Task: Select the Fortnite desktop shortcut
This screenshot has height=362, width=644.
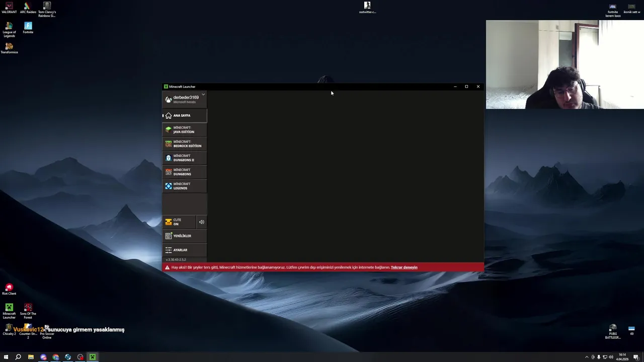Action: click(x=28, y=28)
